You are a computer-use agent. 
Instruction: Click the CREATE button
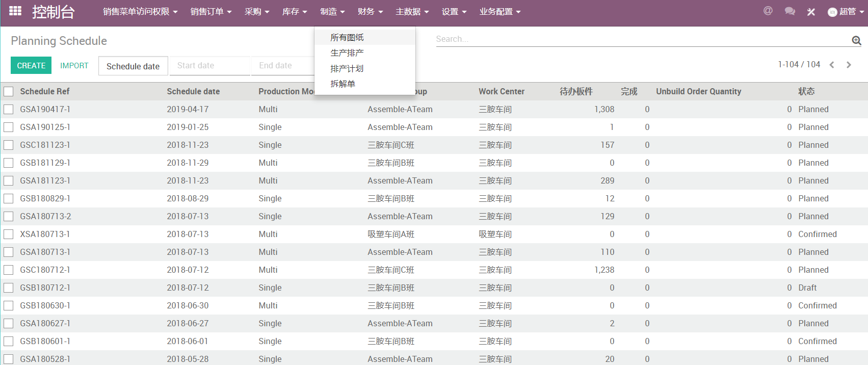(x=31, y=65)
